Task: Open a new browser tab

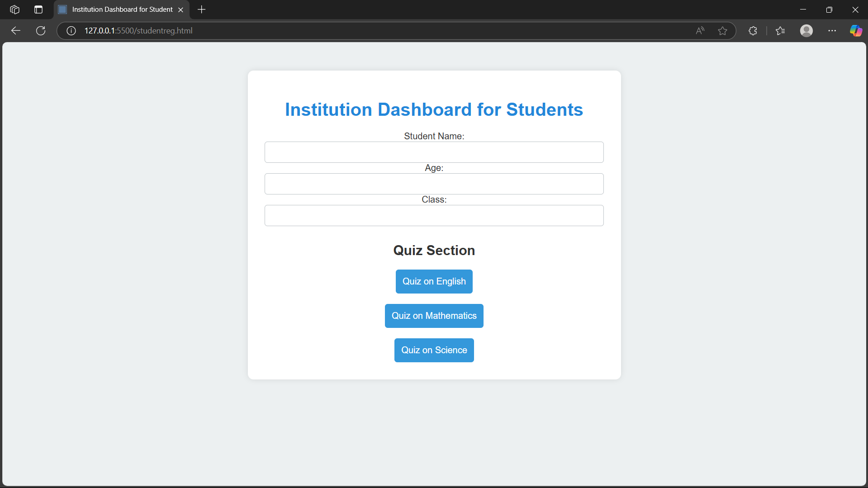Action: click(202, 9)
